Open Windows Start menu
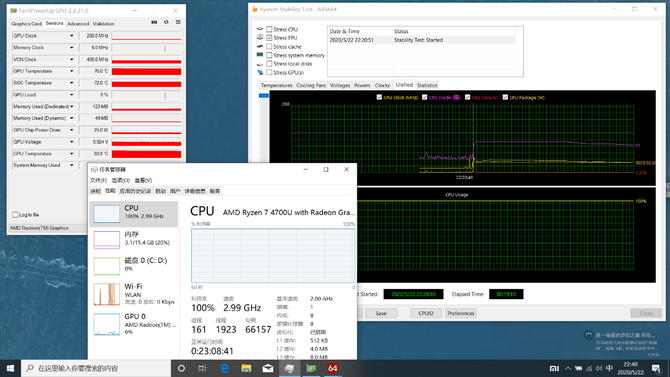 10,368
